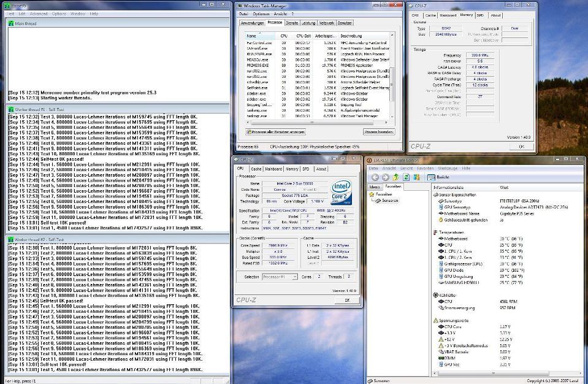This screenshot has height=384, width=588.
Task: Select Favoriten star node in EVEREST tree
Action: (x=381, y=194)
